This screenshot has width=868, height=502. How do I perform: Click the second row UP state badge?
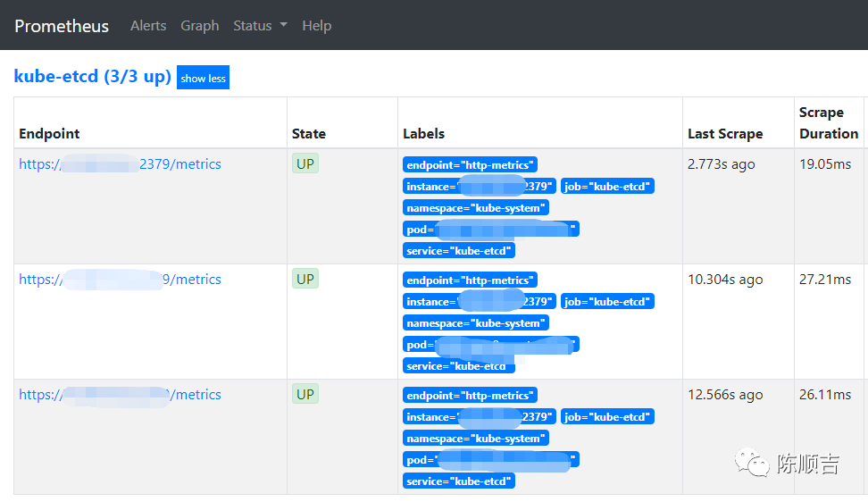pos(305,279)
